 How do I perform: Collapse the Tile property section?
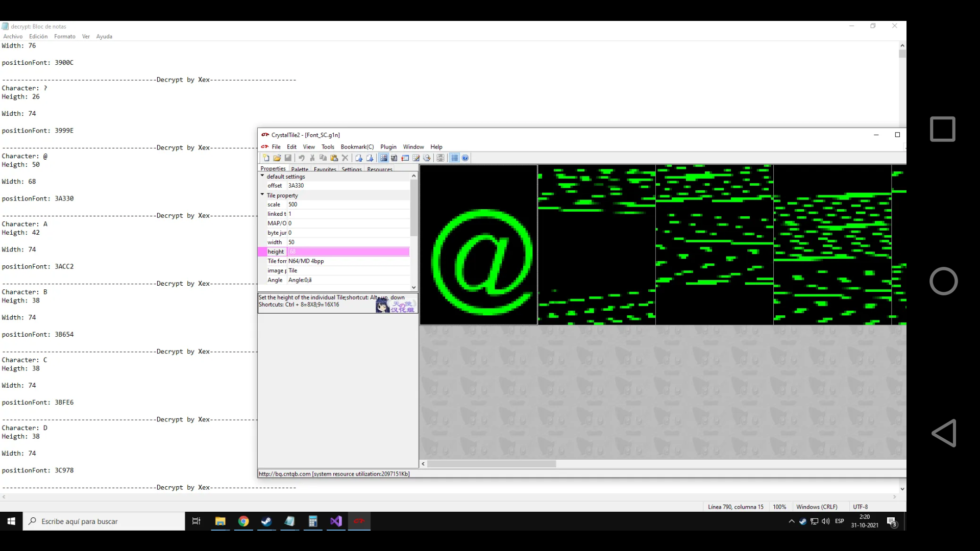click(x=262, y=195)
